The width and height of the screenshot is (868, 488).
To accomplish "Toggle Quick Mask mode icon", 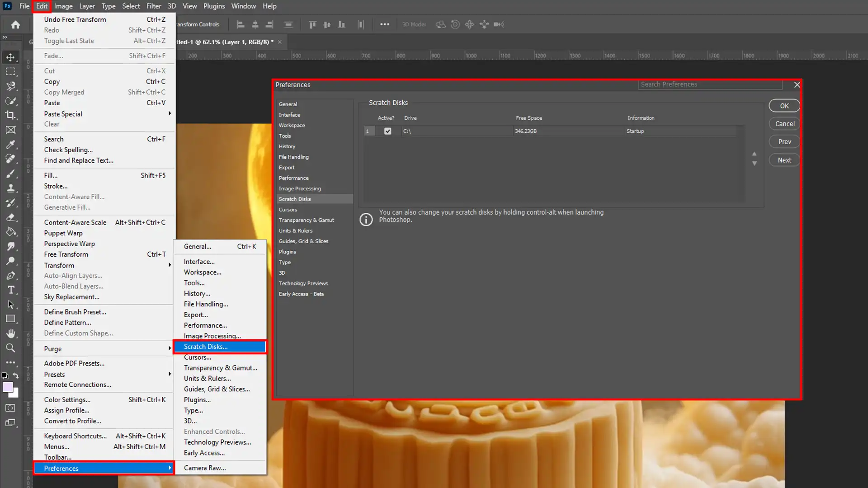I will tap(10, 408).
